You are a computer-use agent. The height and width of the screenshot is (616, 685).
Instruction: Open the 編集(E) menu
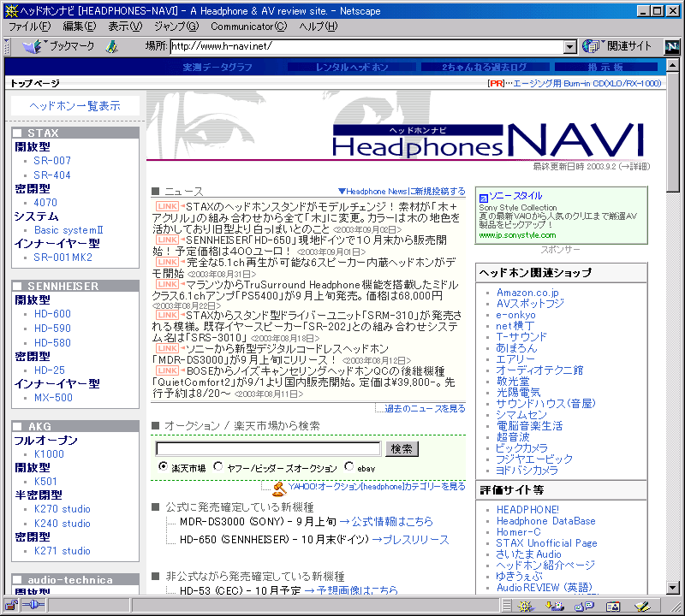click(79, 27)
